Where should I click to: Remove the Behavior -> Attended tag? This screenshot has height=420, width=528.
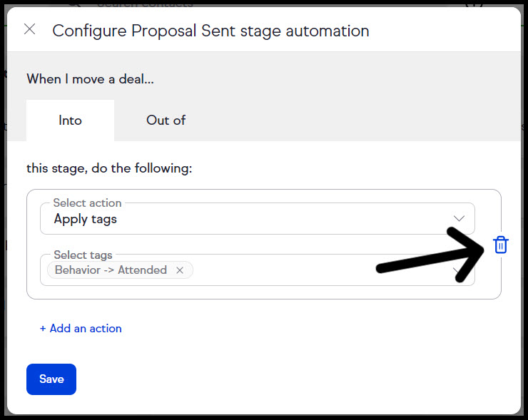180,270
